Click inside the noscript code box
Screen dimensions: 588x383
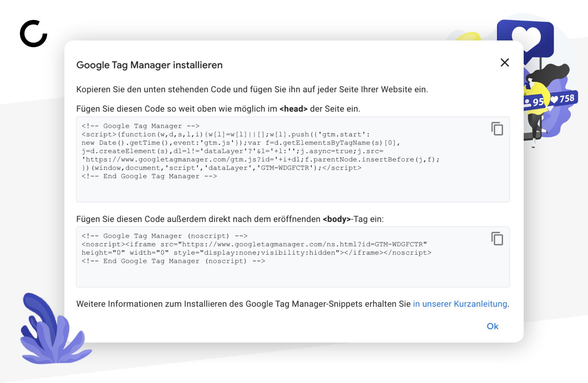pos(293,257)
